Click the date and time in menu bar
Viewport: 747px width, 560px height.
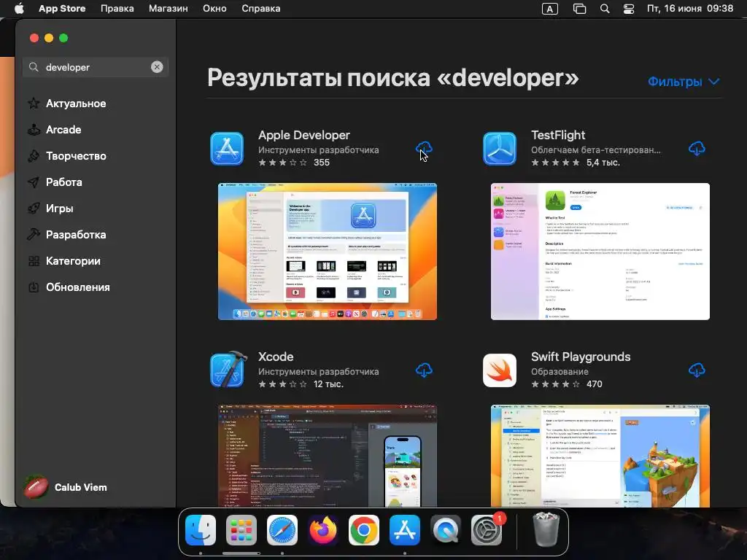(x=690, y=9)
